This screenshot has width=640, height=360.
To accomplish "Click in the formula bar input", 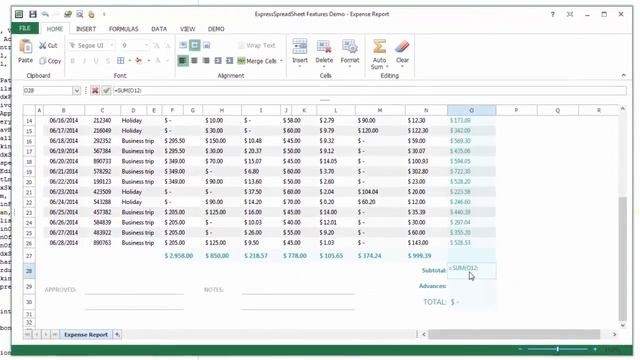I will [x=369, y=91].
